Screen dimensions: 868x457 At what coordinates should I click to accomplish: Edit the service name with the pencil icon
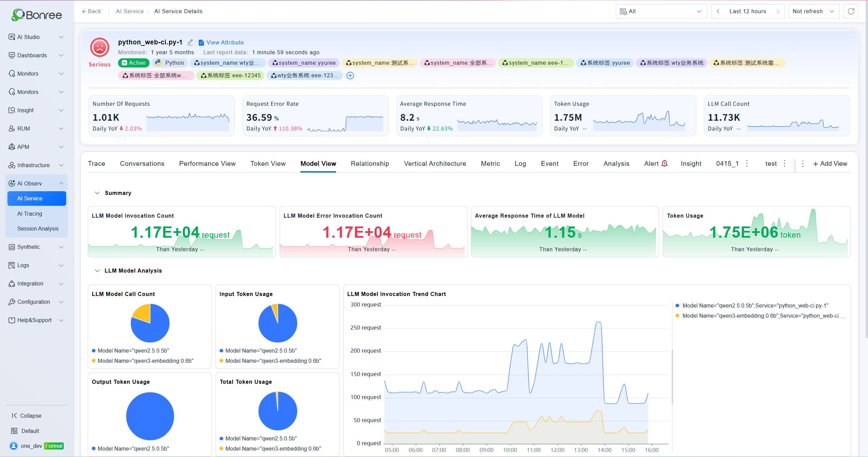[x=190, y=42]
